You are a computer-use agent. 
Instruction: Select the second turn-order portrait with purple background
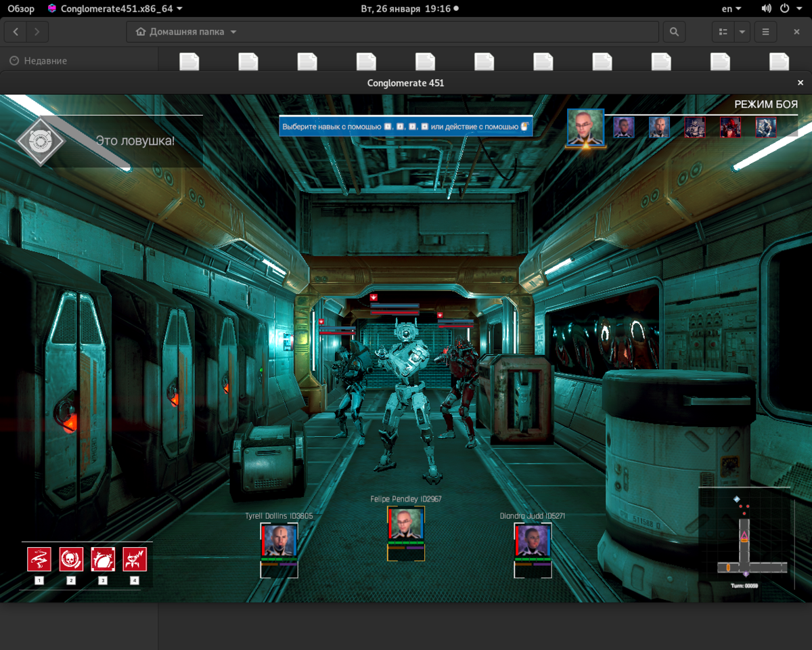624,127
